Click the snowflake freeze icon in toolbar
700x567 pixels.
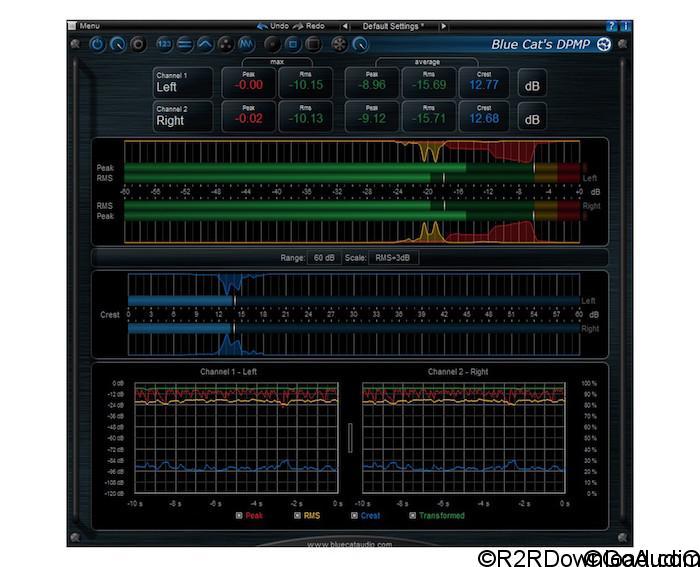pos(339,45)
